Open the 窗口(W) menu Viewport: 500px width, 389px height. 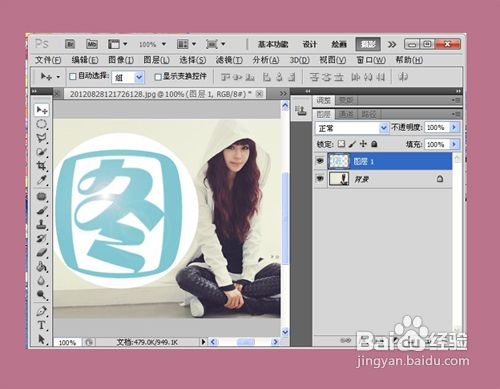(x=371, y=60)
